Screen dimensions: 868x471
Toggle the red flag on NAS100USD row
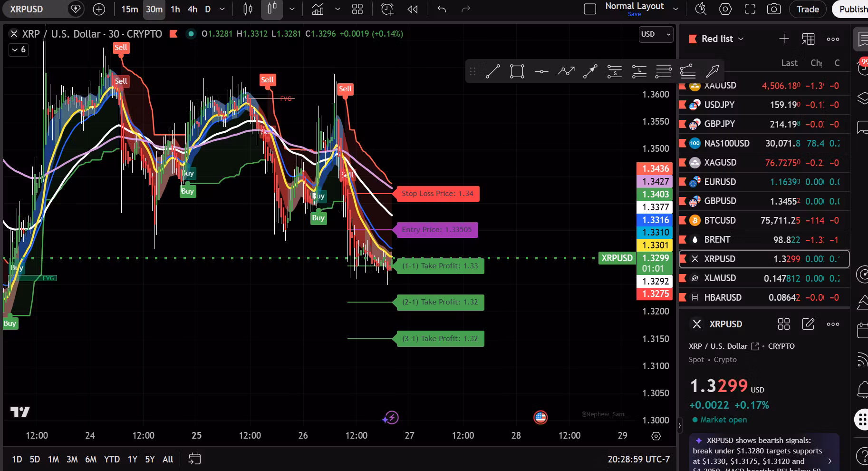point(683,143)
